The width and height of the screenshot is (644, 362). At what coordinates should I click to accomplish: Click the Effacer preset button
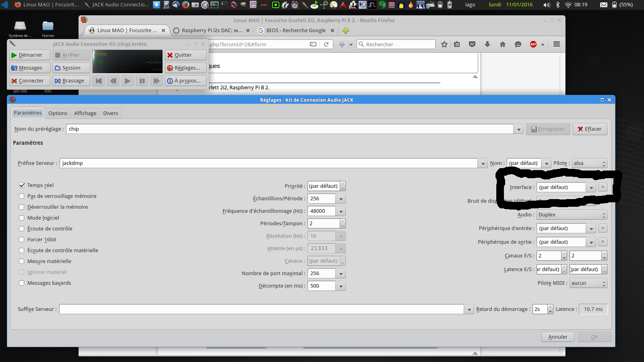point(590,129)
